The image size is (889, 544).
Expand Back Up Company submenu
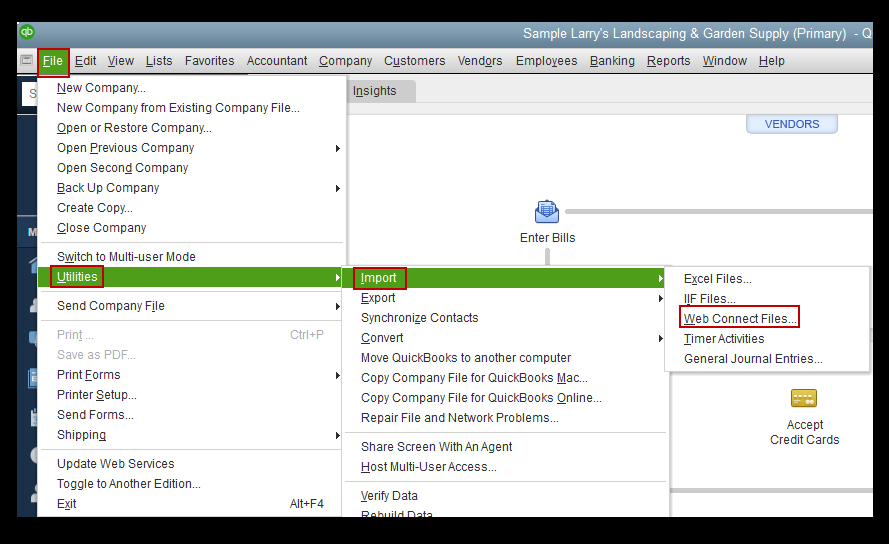click(192, 188)
